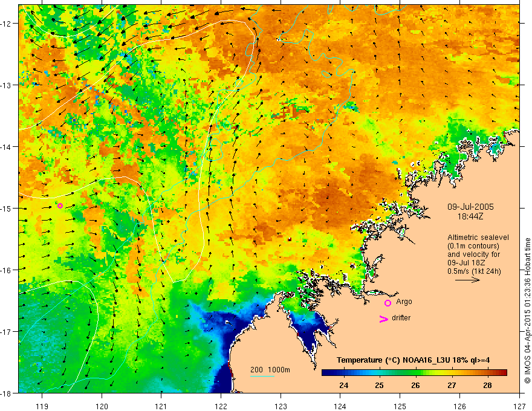Click the latitude axis label -13

tap(6, 85)
